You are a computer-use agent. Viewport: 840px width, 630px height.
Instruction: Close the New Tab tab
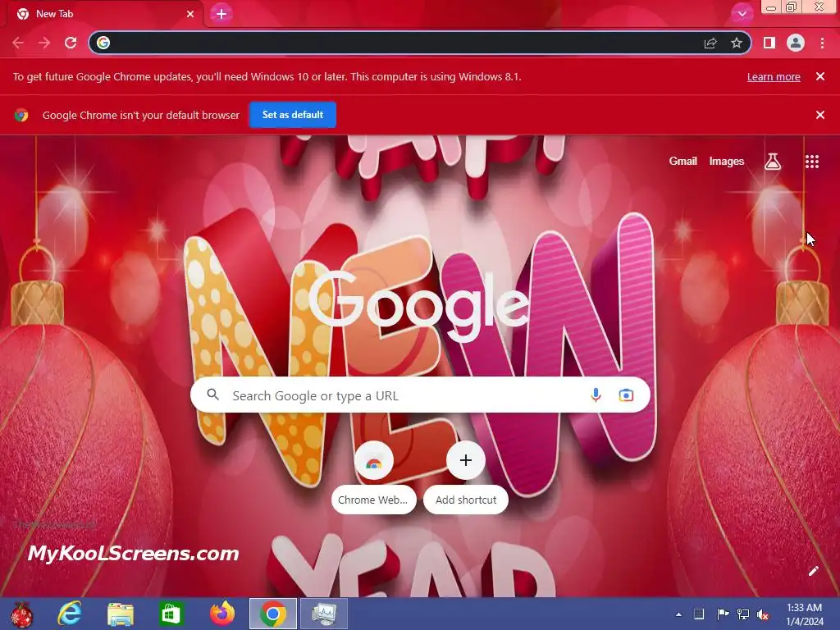coord(190,14)
